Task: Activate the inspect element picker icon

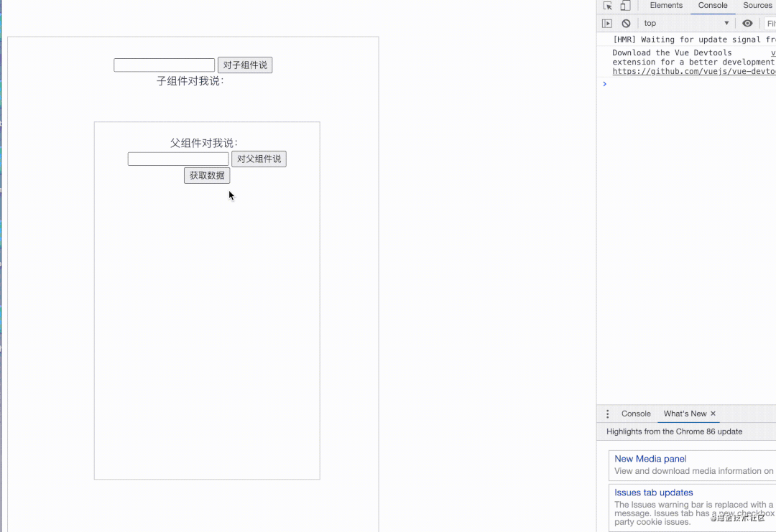Action: pos(608,6)
